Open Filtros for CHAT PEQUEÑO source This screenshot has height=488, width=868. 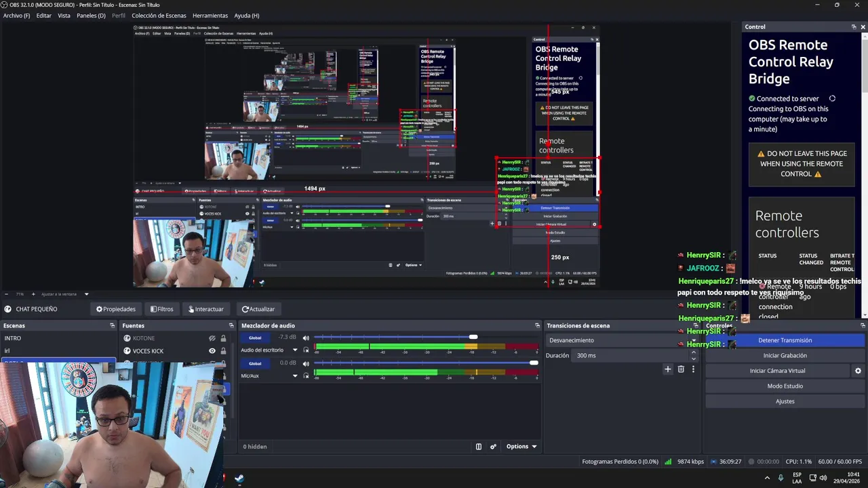[x=161, y=309]
